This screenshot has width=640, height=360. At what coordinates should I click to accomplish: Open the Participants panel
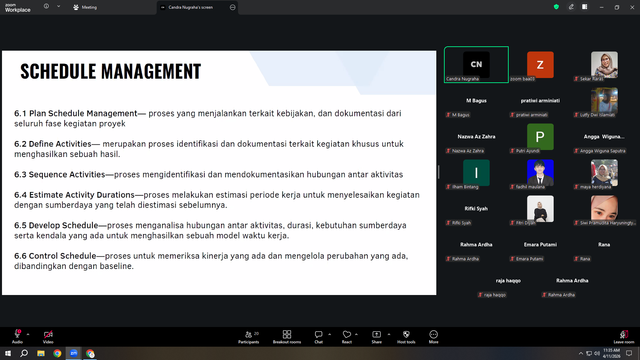click(249, 337)
